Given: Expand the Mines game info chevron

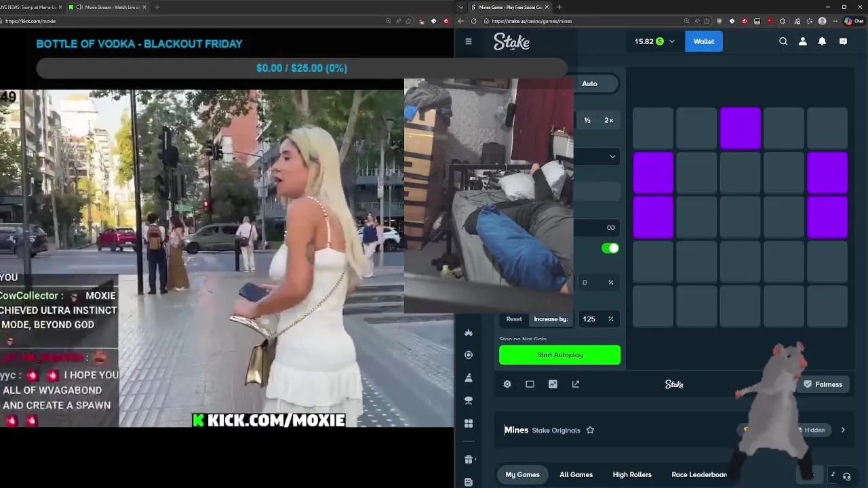Looking at the screenshot, I should (843, 430).
